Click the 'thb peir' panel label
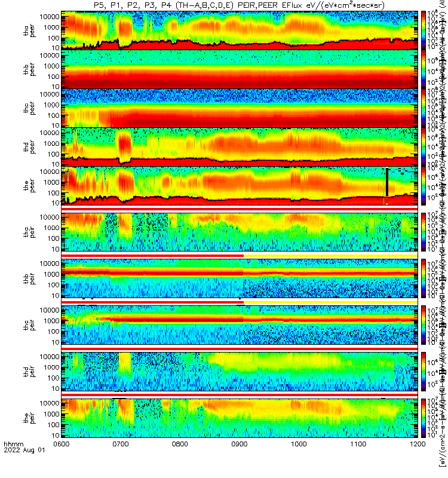The image size is (448, 478). point(29,278)
